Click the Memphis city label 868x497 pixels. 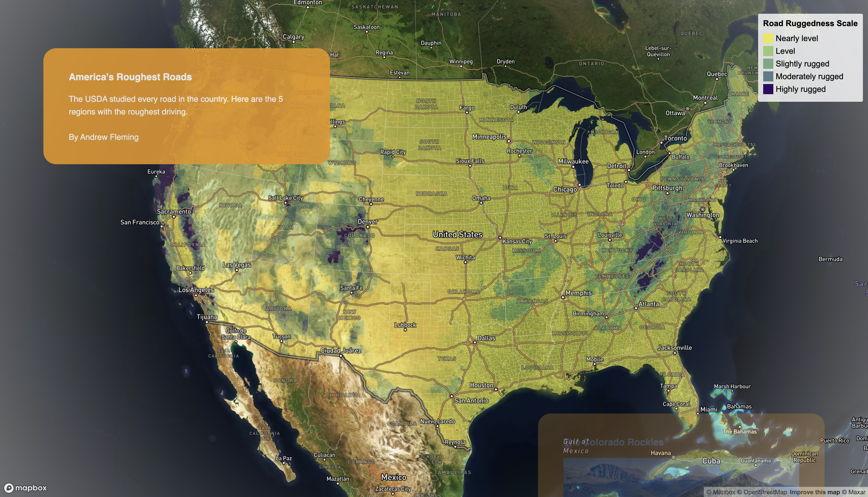point(579,293)
